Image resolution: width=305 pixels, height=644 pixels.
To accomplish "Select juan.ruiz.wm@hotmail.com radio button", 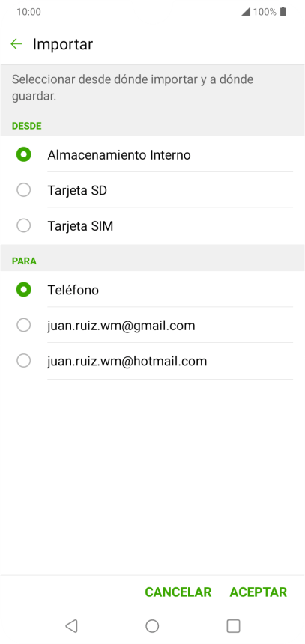I will point(23,361).
